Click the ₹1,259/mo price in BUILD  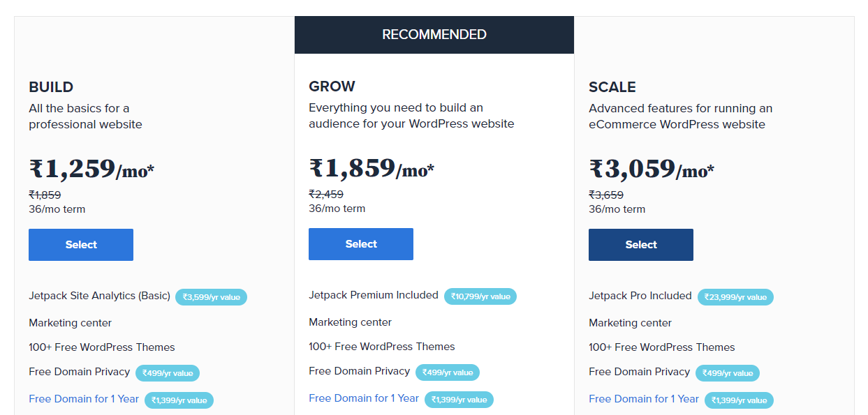(x=91, y=169)
